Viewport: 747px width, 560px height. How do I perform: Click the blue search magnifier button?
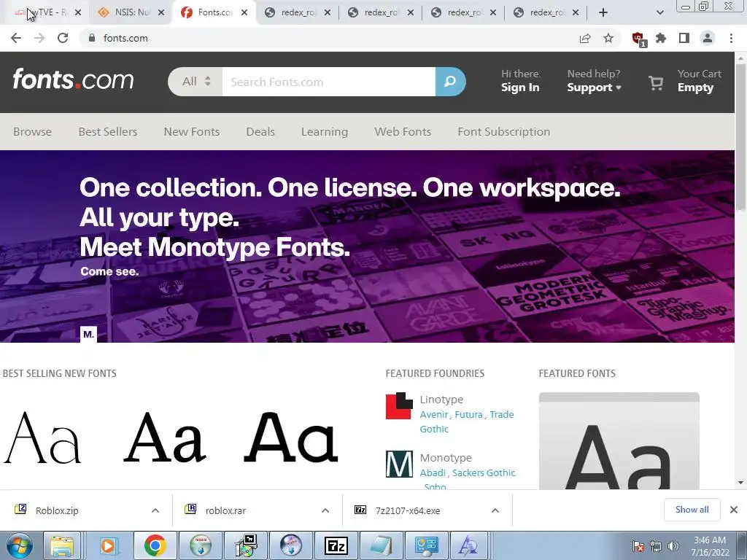click(450, 82)
